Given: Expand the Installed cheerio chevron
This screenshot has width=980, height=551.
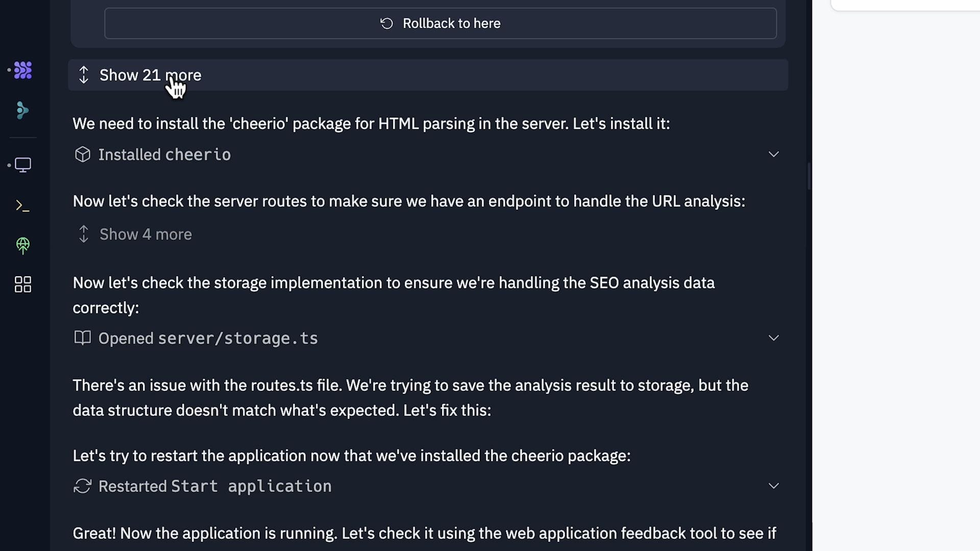Looking at the screenshot, I should click(774, 154).
